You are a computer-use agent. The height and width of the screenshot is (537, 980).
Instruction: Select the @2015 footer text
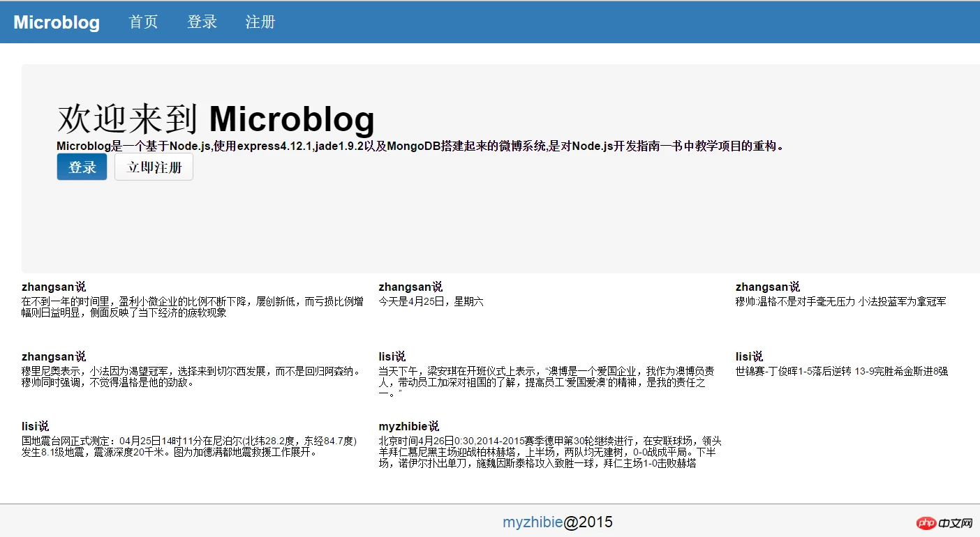588,522
